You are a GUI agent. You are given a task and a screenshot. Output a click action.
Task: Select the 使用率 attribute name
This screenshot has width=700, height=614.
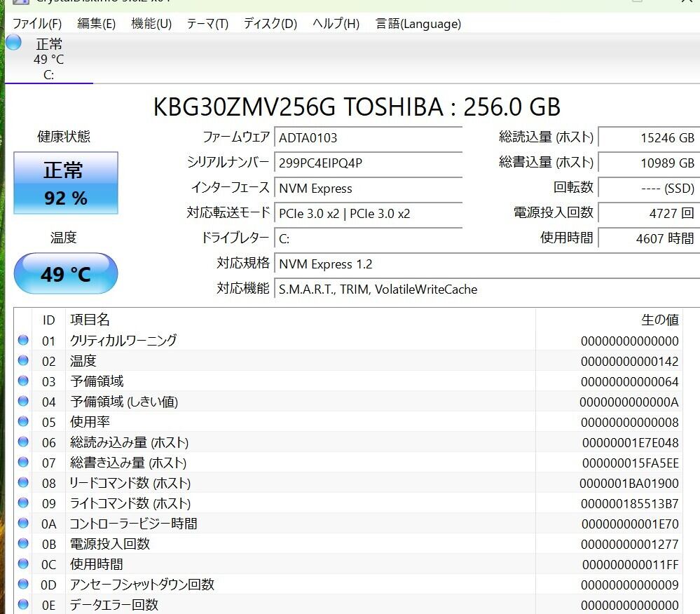(90, 422)
